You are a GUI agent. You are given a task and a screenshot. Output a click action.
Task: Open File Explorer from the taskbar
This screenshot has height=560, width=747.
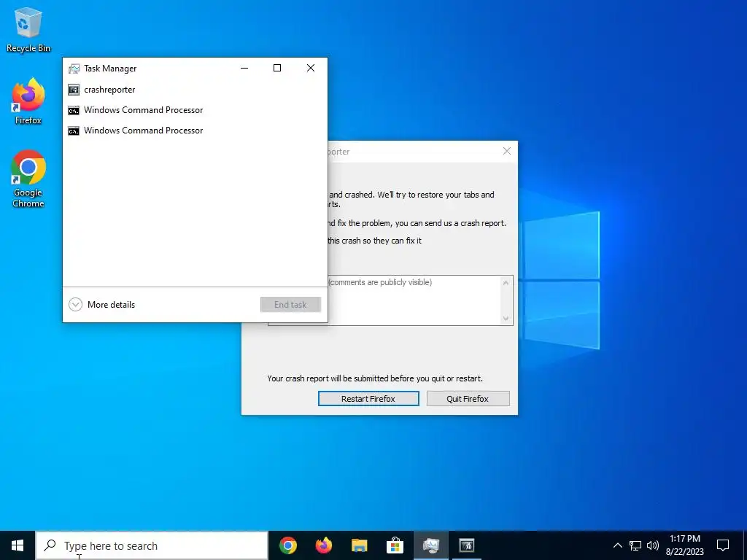(x=360, y=545)
